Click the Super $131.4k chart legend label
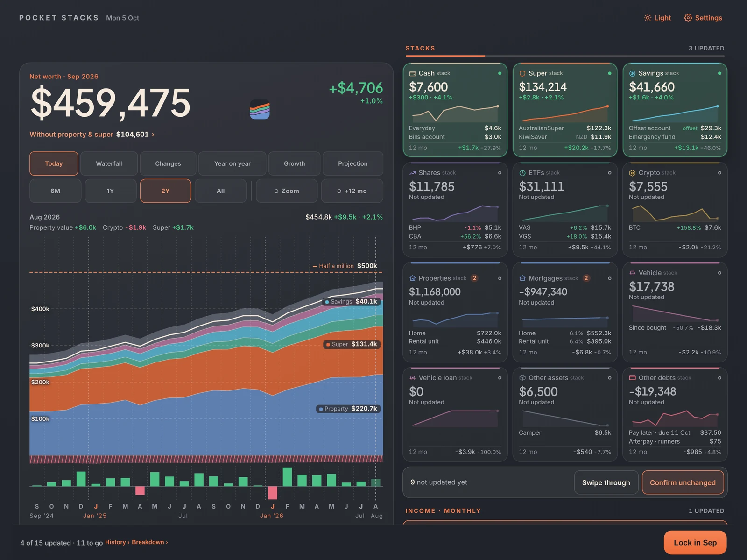The width and height of the screenshot is (747, 560). [x=352, y=344]
